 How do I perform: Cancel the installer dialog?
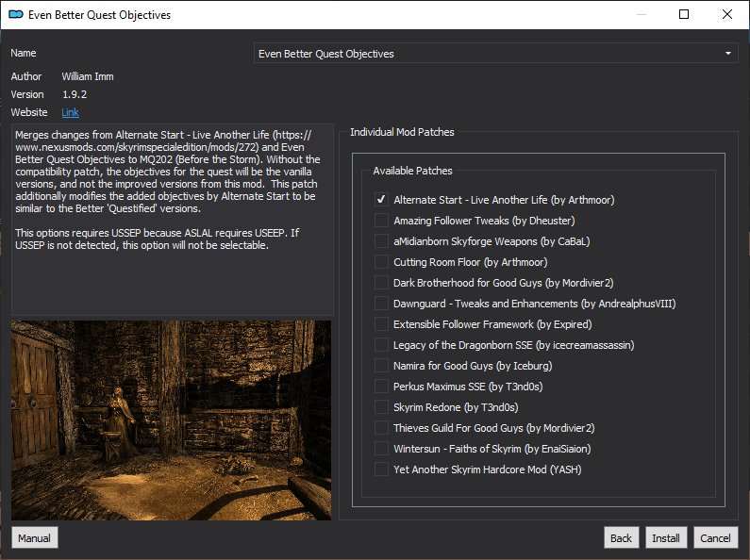point(715,538)
